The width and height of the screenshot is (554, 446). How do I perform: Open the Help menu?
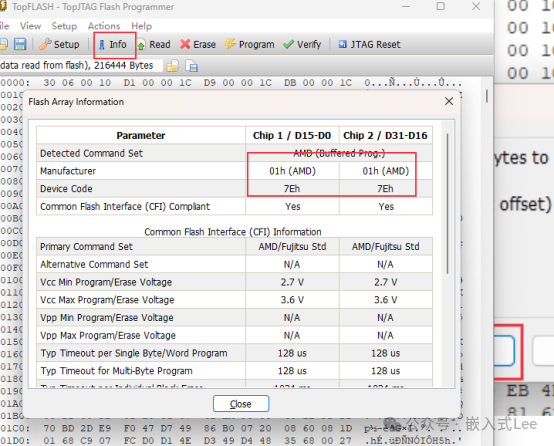pyautogui.click(x=141, y=26)
